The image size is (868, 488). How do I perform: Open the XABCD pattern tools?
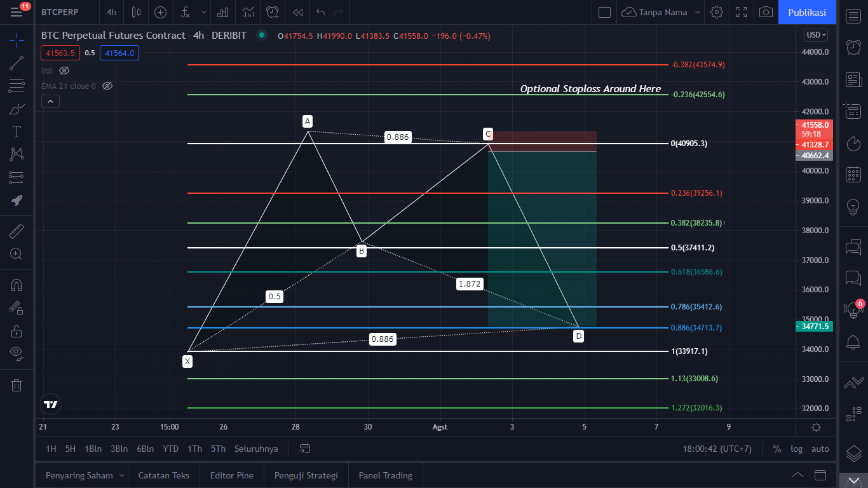tap(17, 154)
